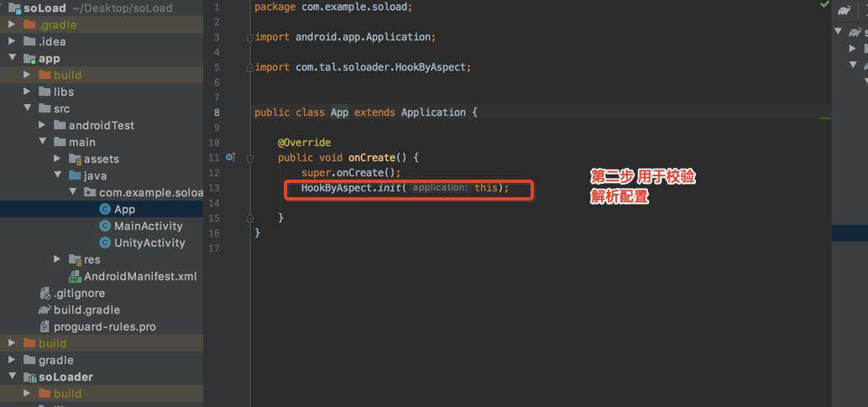Click the green inspection checkmark in the editor corner
The height and width of the screenshot is (407, 868).
coord(824,4)
